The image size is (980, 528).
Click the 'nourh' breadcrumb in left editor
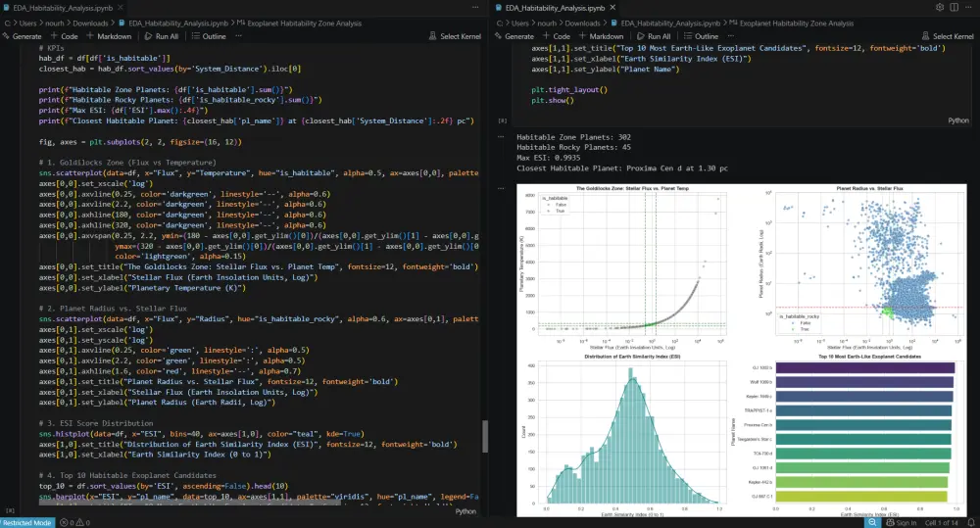[54, 24]
